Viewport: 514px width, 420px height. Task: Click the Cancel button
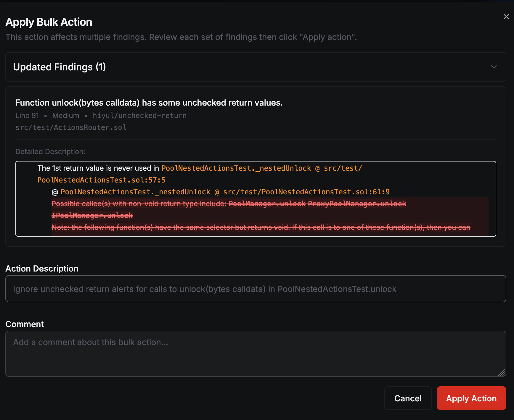(408, 398)
